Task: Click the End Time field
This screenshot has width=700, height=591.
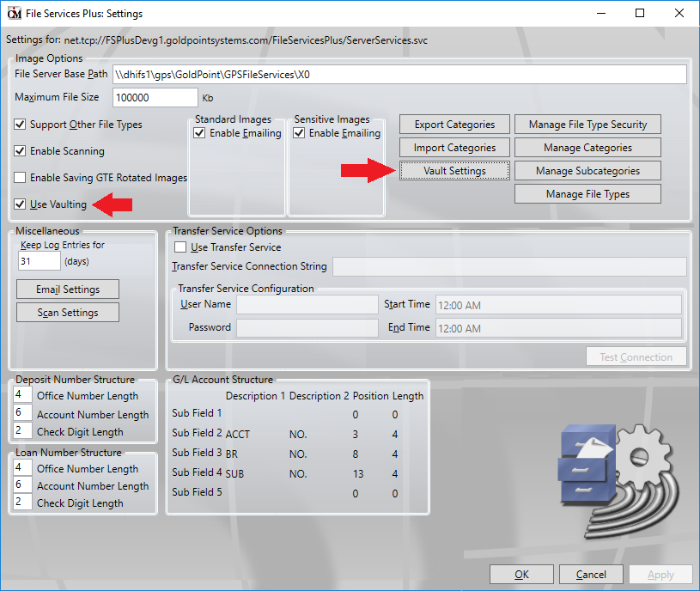Action: point(558,328)
